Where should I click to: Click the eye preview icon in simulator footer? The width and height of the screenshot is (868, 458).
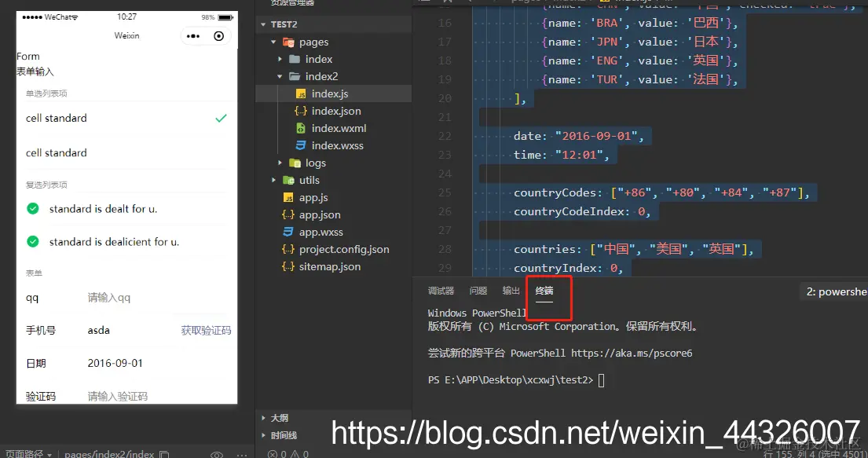217,455
